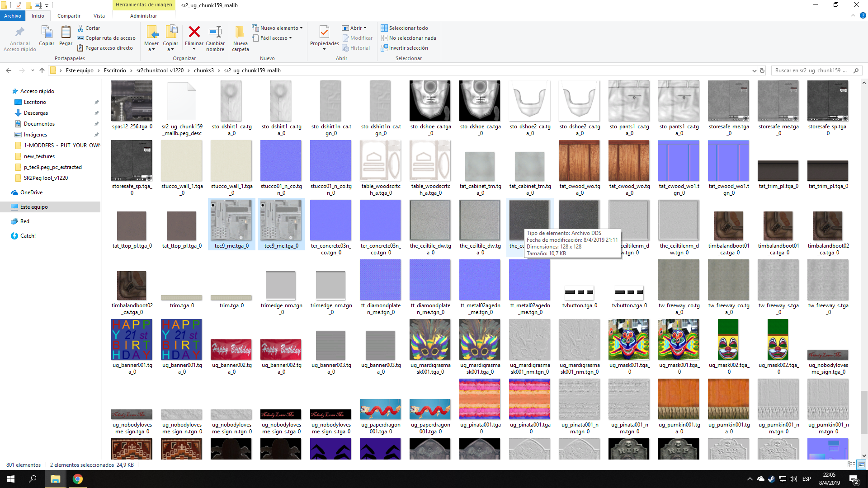
Task: Click sr2chunktool_v1220 in the breadcrumb
Action: click(160, 70)
